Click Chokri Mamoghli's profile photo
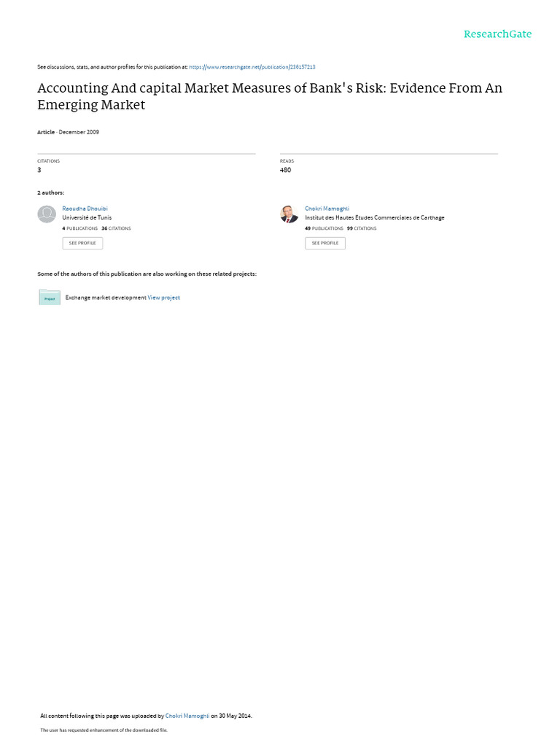This screenshot has width=560, height=747. click(x=289, y=214)
